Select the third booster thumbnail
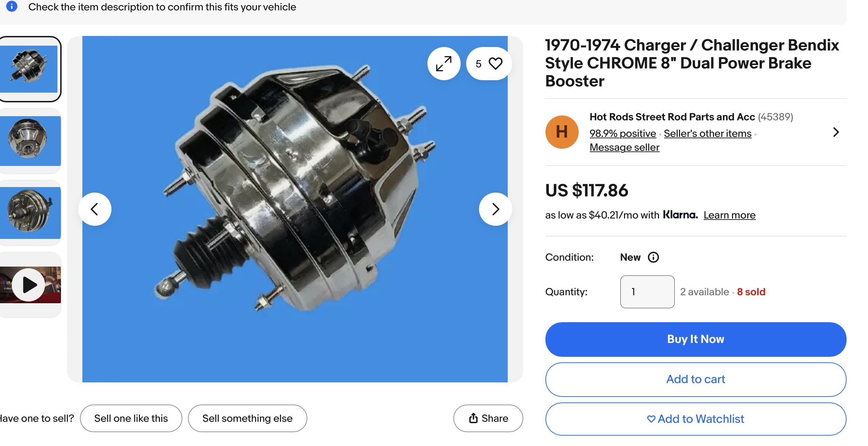Image resolution: width=868 pixels, height=446 pixels. (x=30, y=213)
